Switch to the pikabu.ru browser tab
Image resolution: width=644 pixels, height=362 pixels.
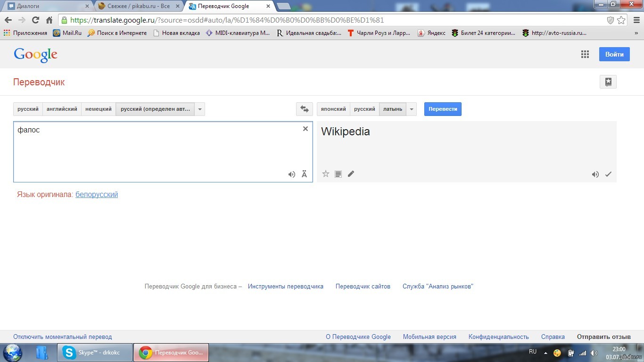point(137,6)
